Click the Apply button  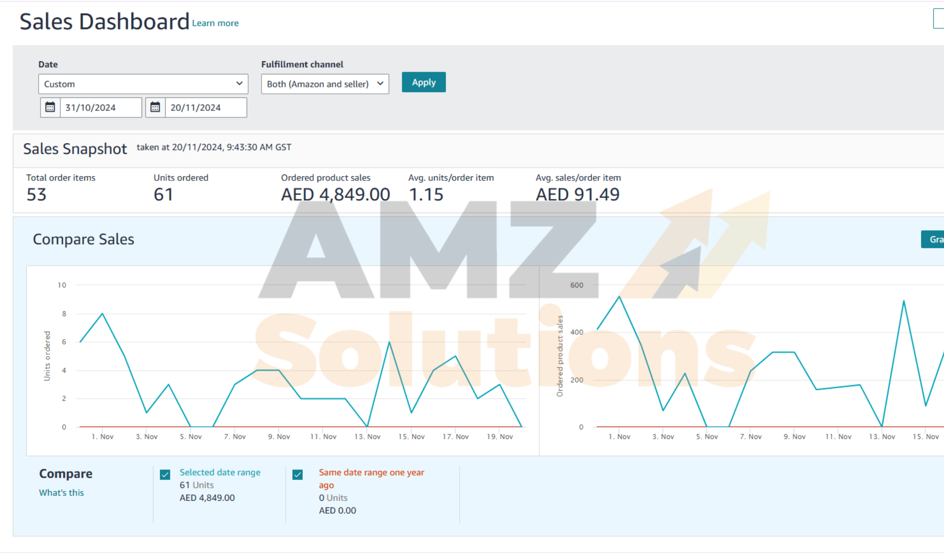424,82
